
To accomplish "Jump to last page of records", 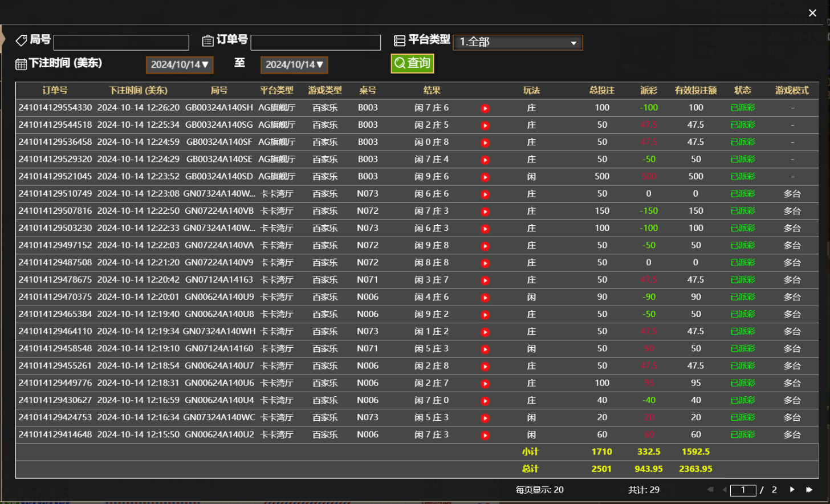I will 809,490.
